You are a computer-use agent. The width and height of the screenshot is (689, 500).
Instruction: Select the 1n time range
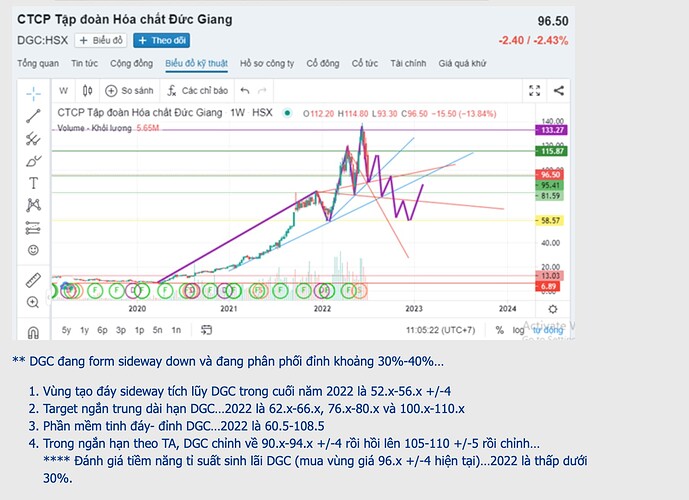(176, 330)
